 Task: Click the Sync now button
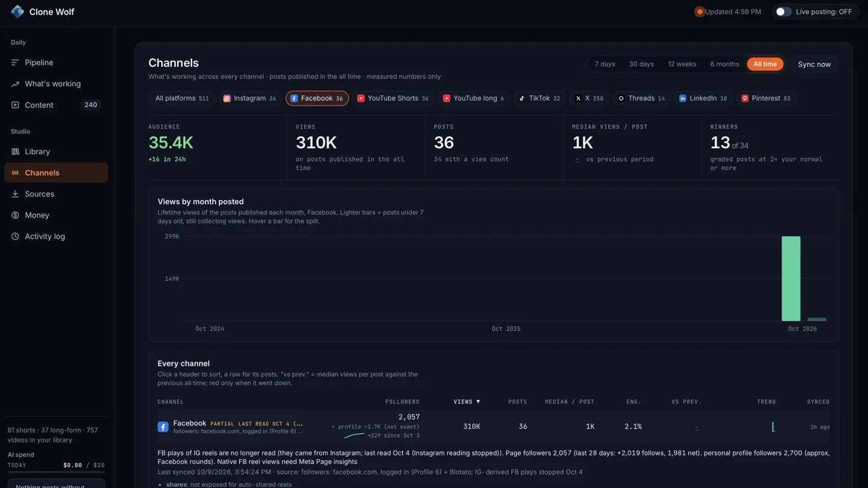coord(814,64)
